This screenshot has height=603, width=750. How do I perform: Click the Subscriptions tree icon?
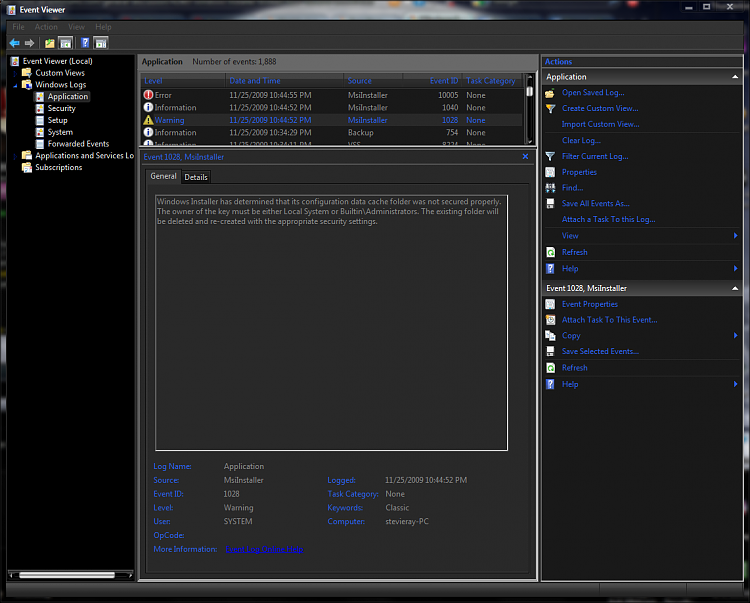point(27,167)
